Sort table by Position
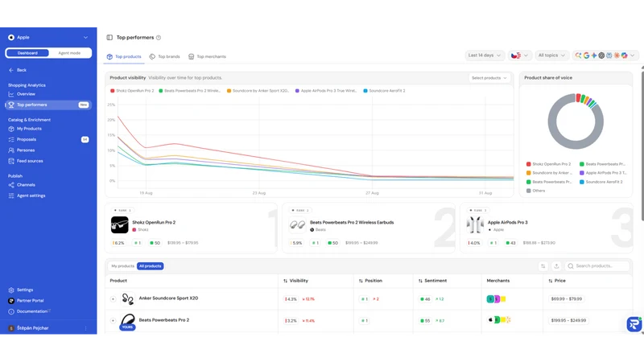 pyautogui.click(x=370, y=281)
